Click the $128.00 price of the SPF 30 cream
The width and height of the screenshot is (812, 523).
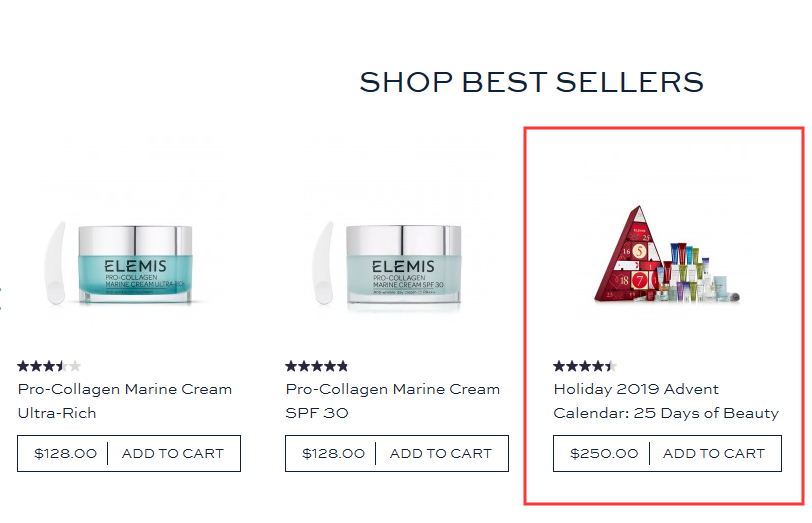click(x=334, y=453)
